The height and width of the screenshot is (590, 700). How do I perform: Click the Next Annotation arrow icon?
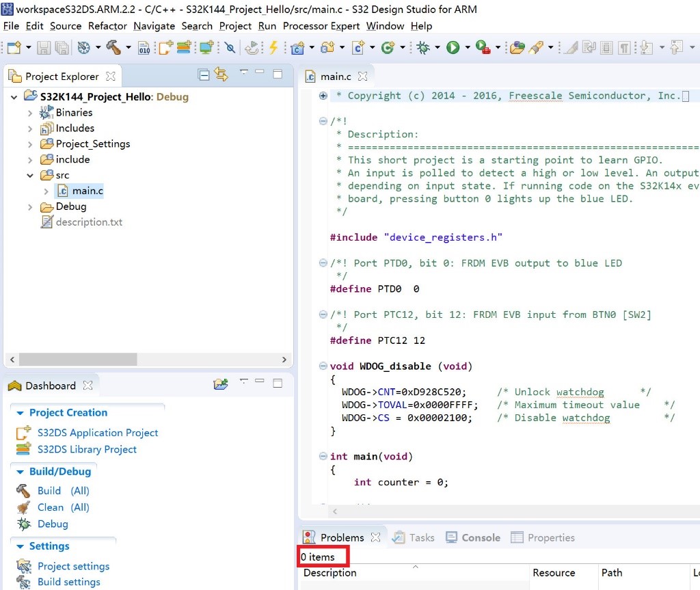pyautogui.click(x=647, y=47)
